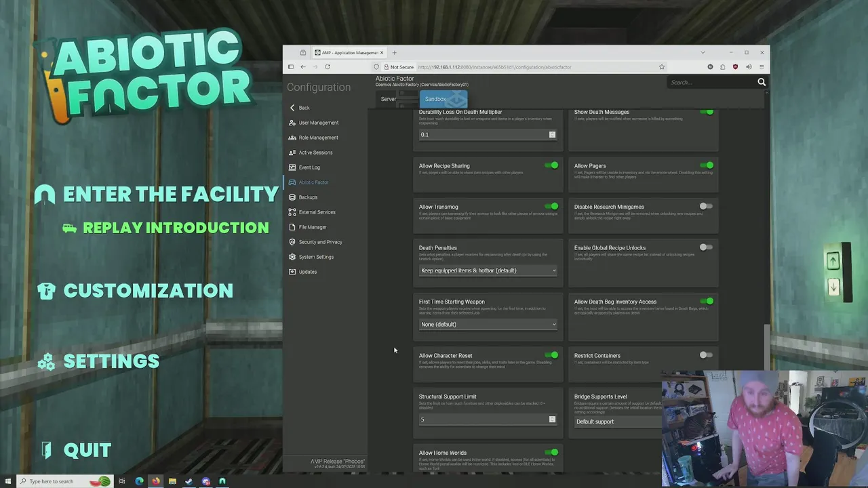This screenshot has width=868, height=488.
Task: Click the Security and Privacy icon
Action: pos(292,242)
